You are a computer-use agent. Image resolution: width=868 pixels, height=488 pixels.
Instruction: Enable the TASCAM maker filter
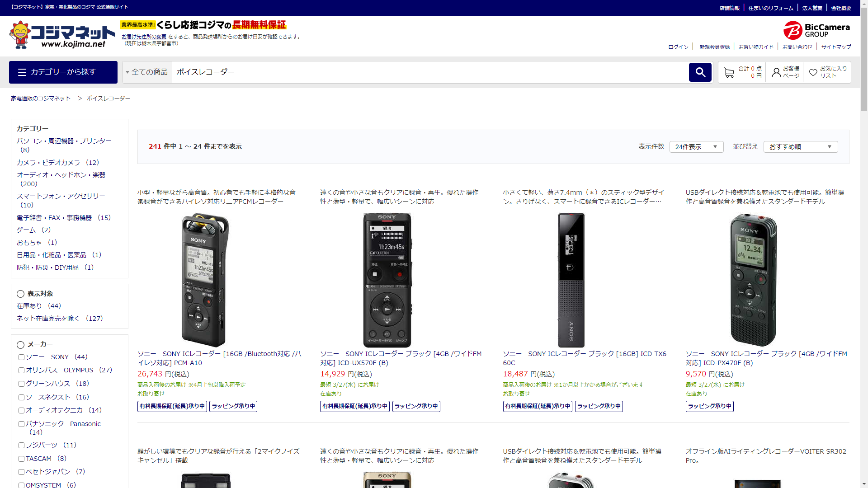pyautogui.click(x=21, y=459)
